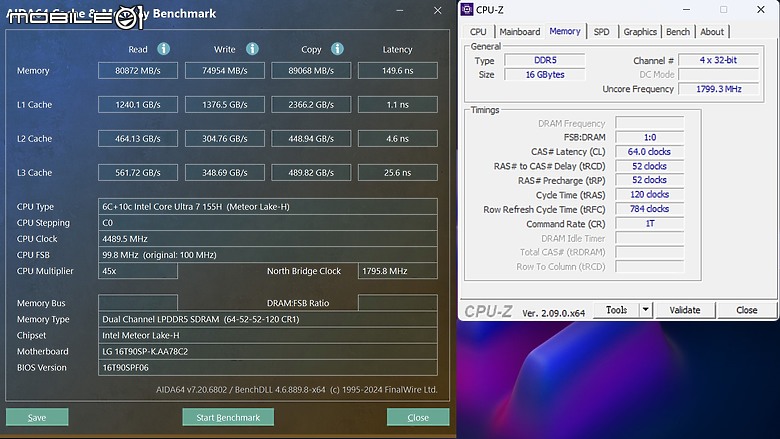Image resolution: width=780 pixels, height=439 pixels.
Task: Open the About tab in CPU-Z
Action: point(712,32)
